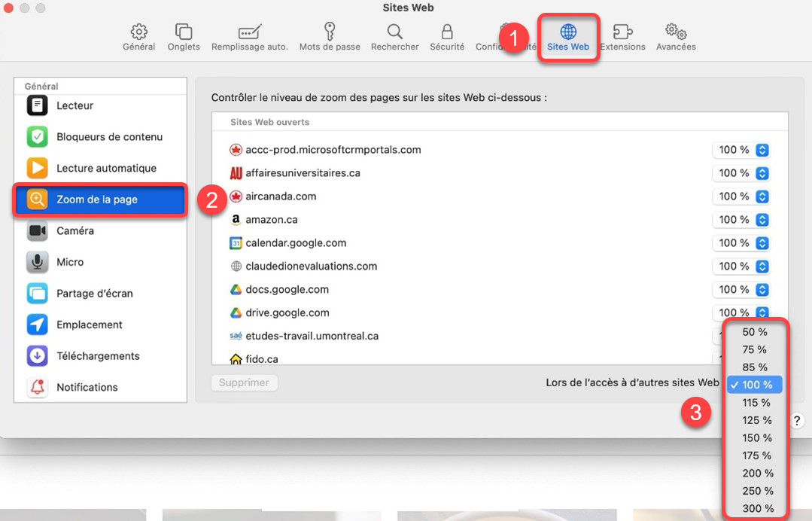The image size is (812, 521).
Task: Pick 150 % from the zoom menu
Action: 755,437
